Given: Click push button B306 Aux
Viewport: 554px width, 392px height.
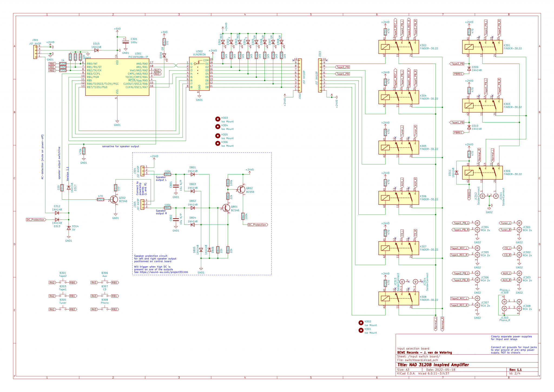Looking at the screenshot, I should click(105, 282).
